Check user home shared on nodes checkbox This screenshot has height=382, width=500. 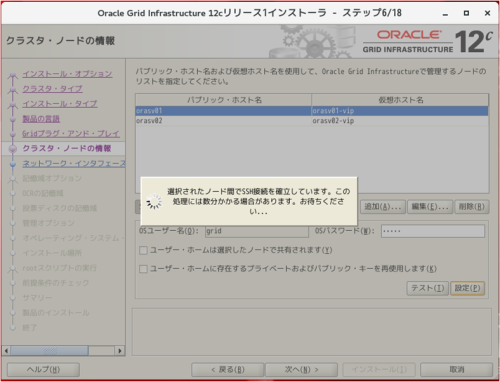(x=143, y=250)
